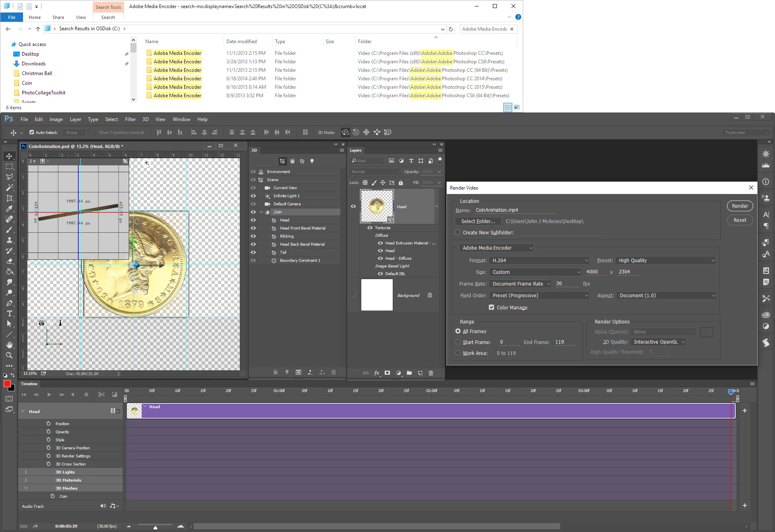Select the Zoom tool

click(9, 355)
